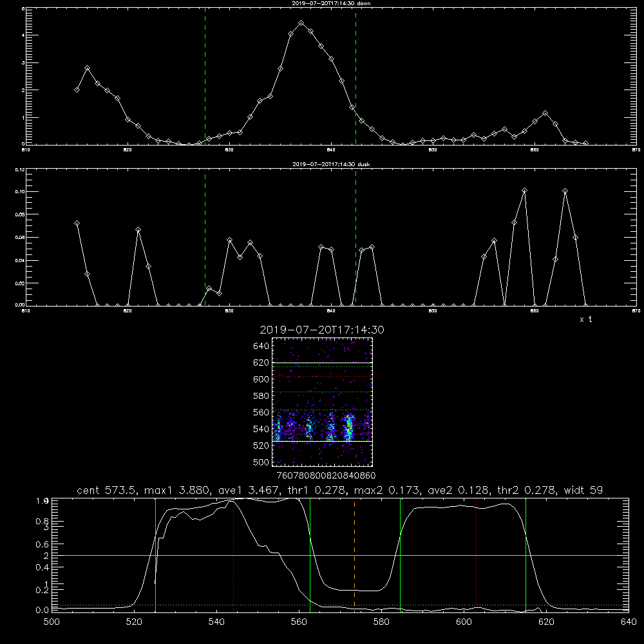
Task: Click dusk plot x-axis label 840
Action: (x=331, y=311)
